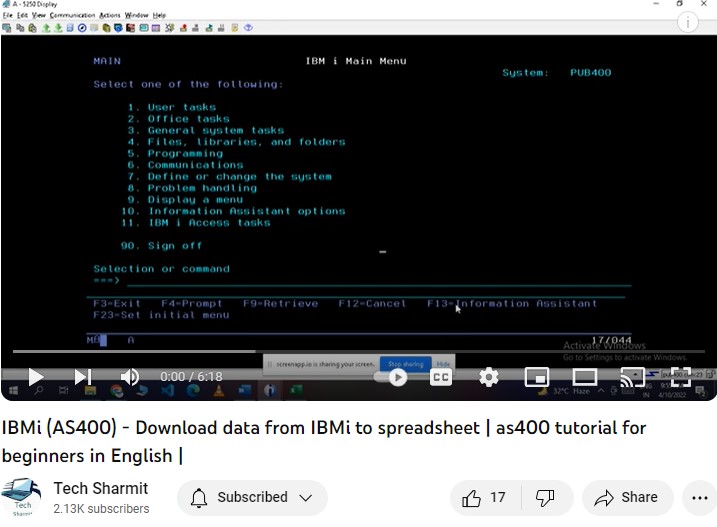Image resolution: width=717 pixels, height=527 pixels.
Task: Go to Tech Sharmit channel name link
Action: coord(101,488)
